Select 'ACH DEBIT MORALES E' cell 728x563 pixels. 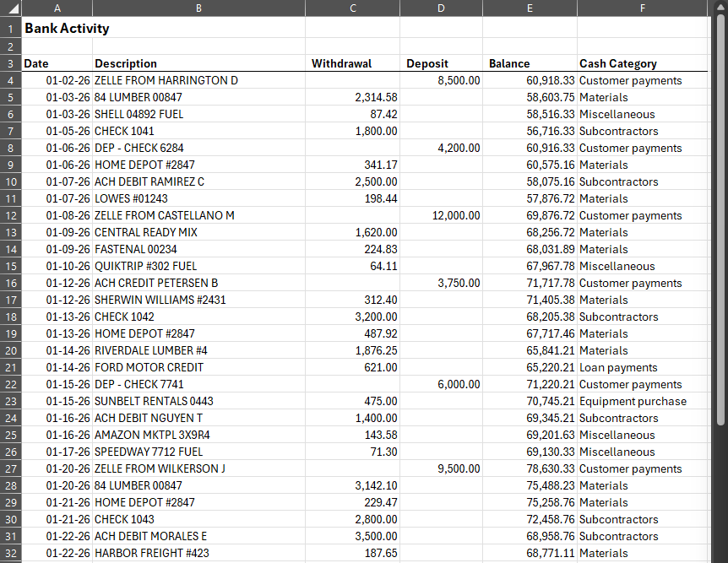(x=198, y=537)
